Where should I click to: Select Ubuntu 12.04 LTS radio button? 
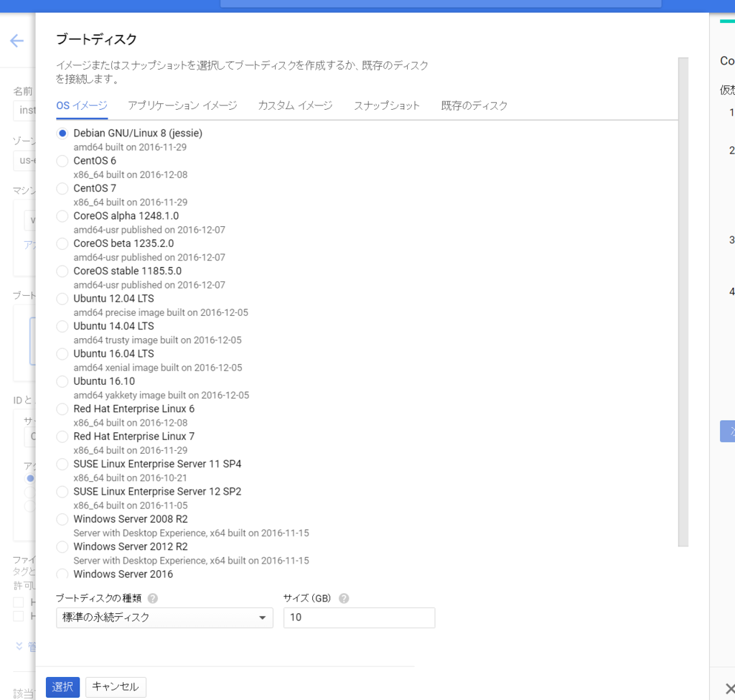click(x=62, y=299)
